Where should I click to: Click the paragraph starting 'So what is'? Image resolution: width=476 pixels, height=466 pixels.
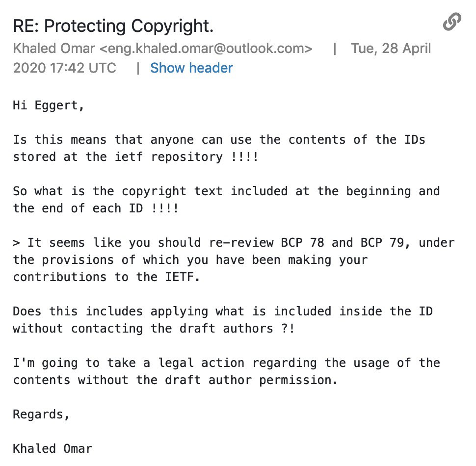pyautogui.click(x=226, y=199)
